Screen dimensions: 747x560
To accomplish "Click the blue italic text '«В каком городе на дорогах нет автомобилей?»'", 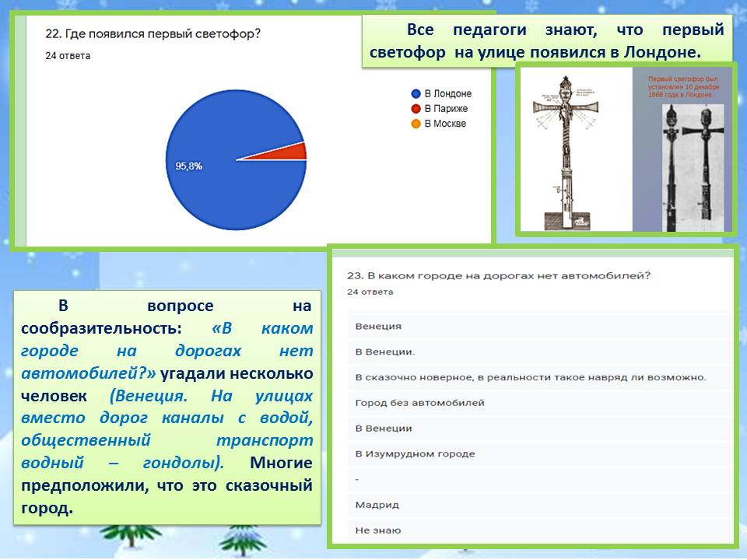I will [167, 351].
